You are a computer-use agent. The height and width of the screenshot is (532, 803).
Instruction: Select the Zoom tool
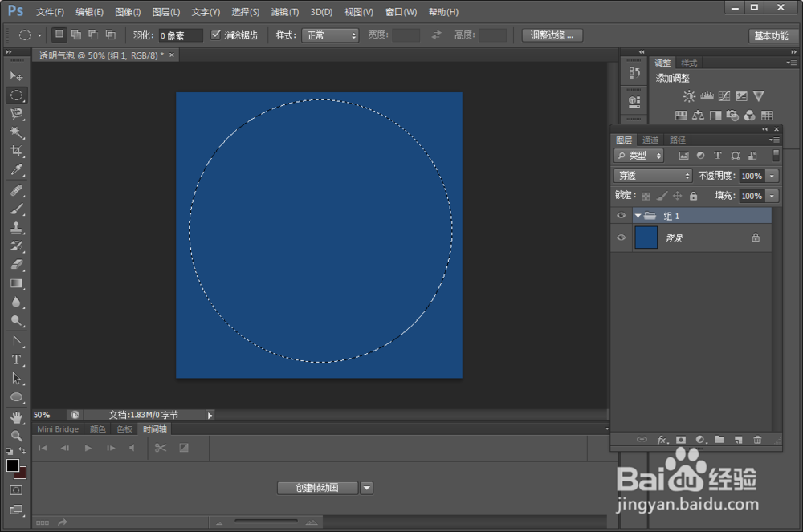(16, 436)
